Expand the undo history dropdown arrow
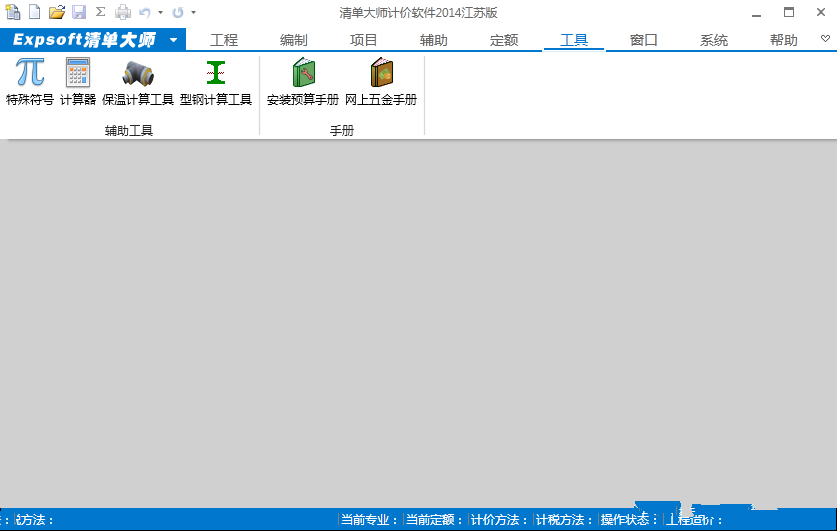Screen dimensions: 837x531 160,12
